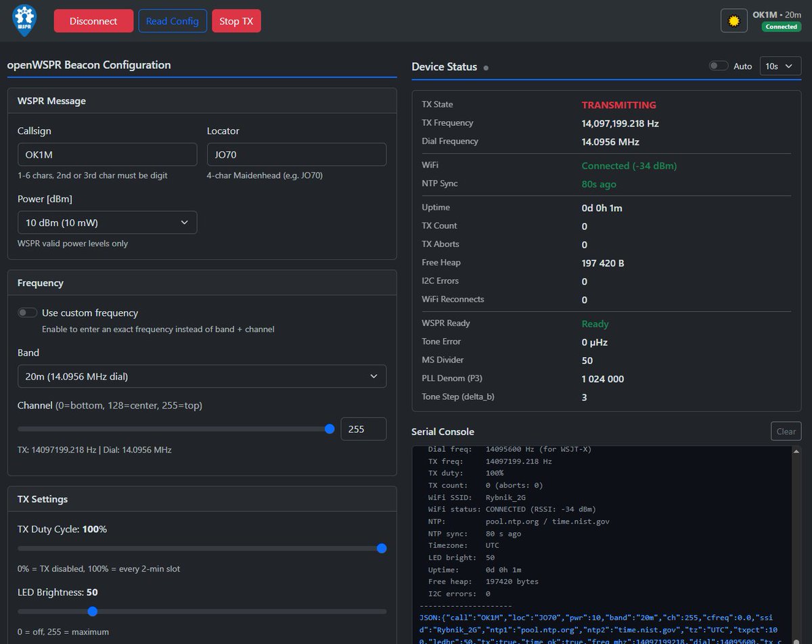812x644 pixels.
Task: Click the TX Aborts row label
Action: [441, 244]
